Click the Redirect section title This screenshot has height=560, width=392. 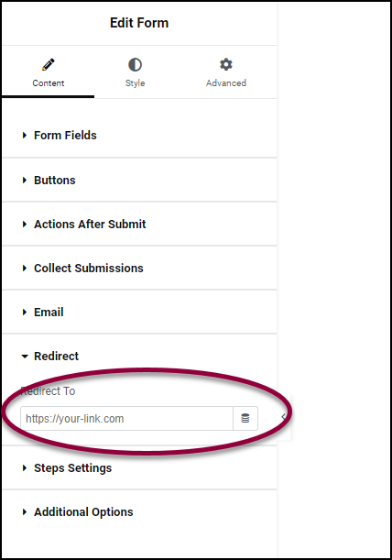[56, 356]
